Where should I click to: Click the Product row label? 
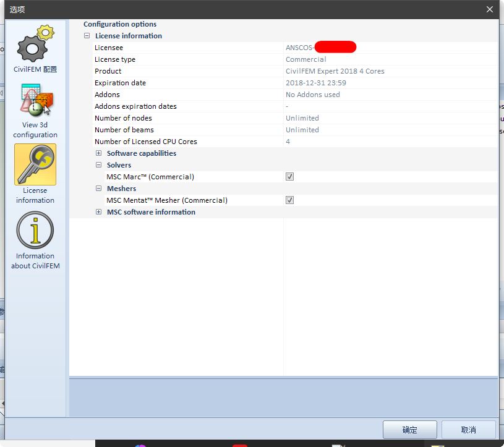108,71
